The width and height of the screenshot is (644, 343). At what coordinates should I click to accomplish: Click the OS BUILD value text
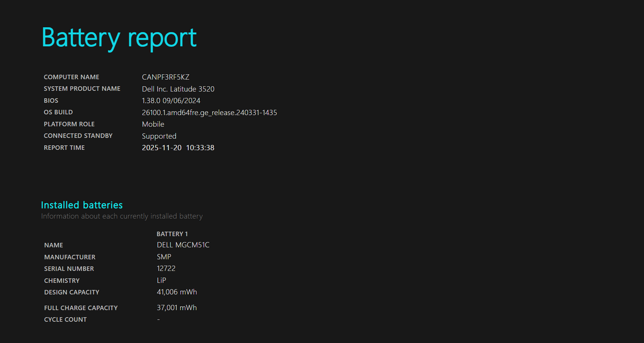(x=210, y=112)
